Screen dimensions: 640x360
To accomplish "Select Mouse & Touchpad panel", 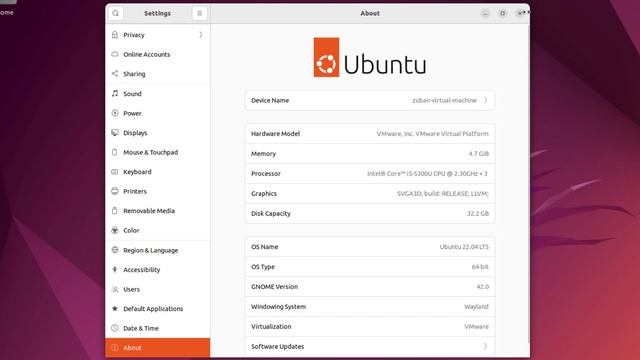I will click(158, 152).
